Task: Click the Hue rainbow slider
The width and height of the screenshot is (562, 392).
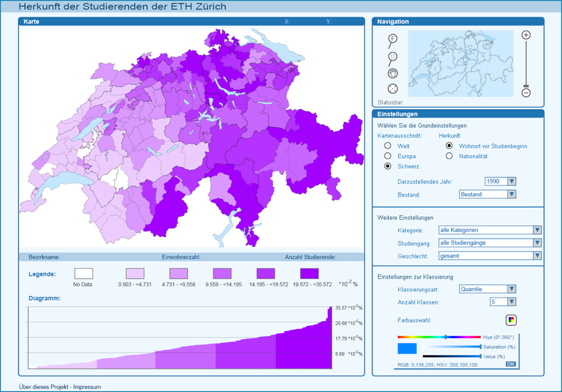Action: coord(439,337)
